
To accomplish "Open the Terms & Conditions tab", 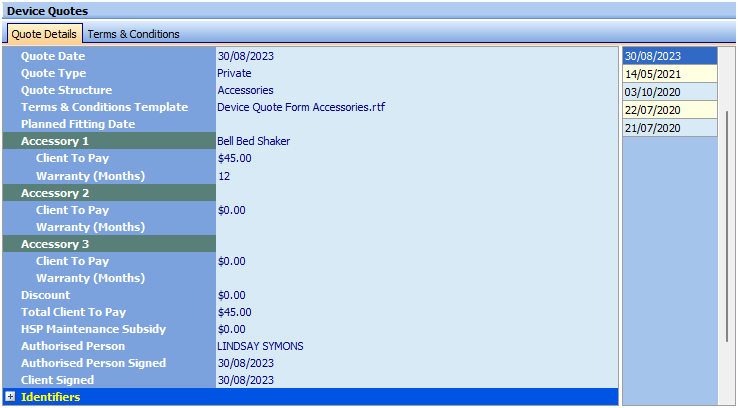I will [x=133, y=34].
